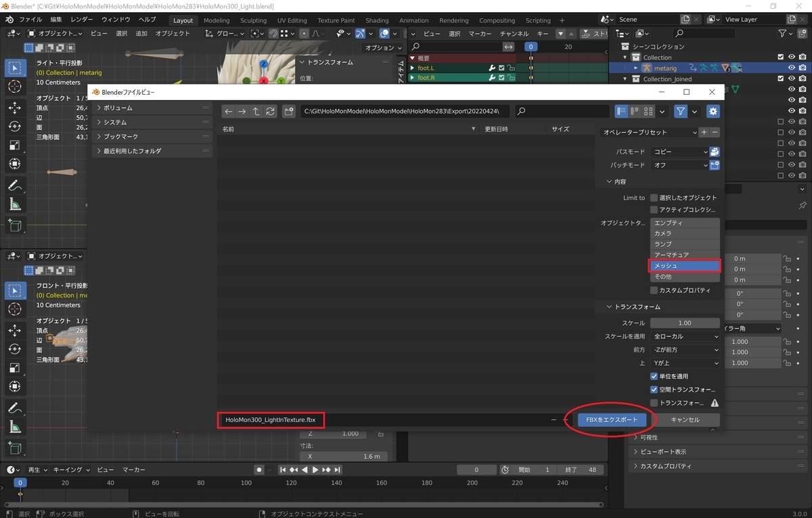Screen dimensions: 812x518
Task: Select the scale tool in top viewport
Action: coord(15,145)
